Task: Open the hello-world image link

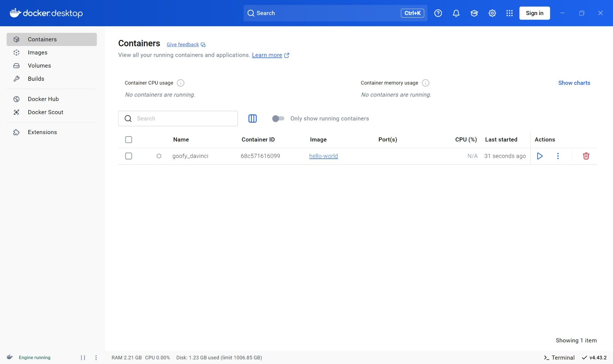Action: pyautogui.click(x=323, y=156)
